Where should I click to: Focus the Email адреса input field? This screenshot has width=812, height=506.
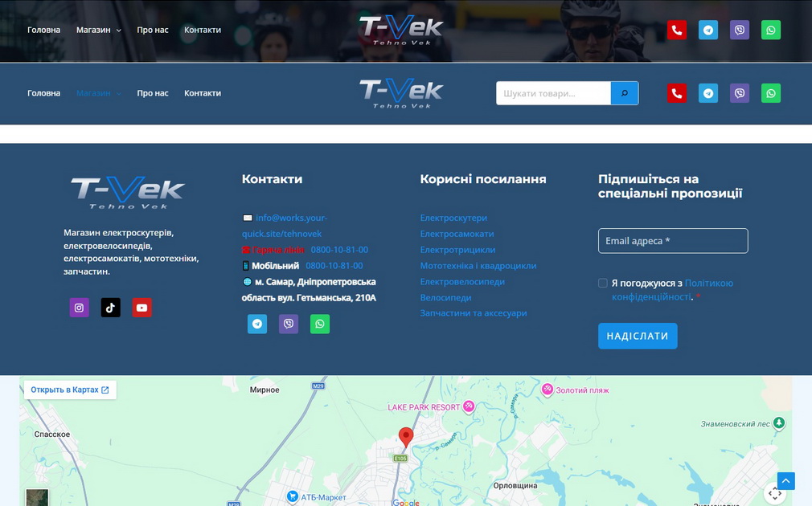tap(673, 241)
